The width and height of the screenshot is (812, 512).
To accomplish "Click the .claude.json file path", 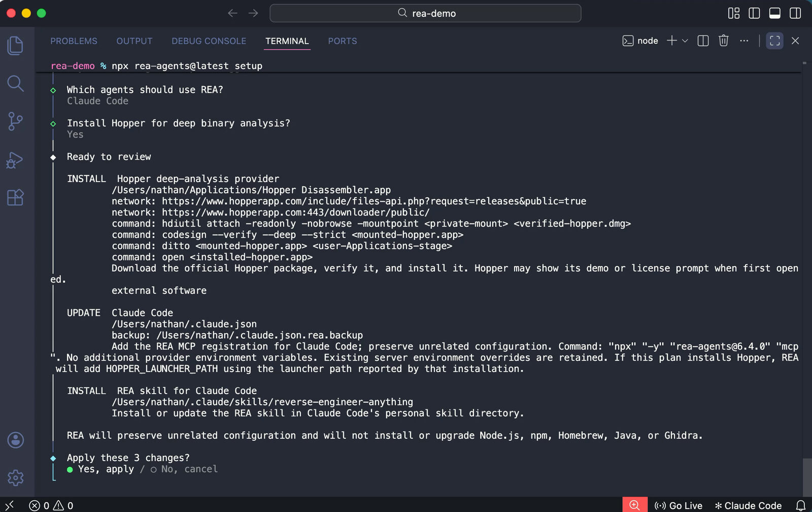I will coord(184,324).
